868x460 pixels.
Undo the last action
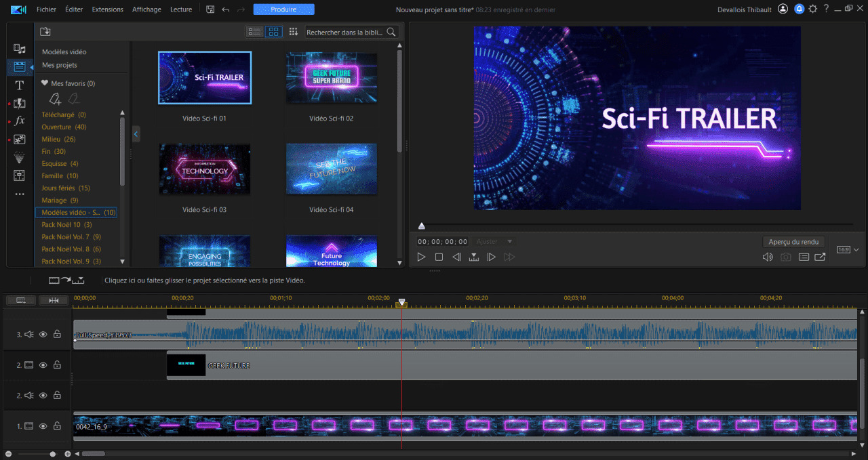pos(226,9)
